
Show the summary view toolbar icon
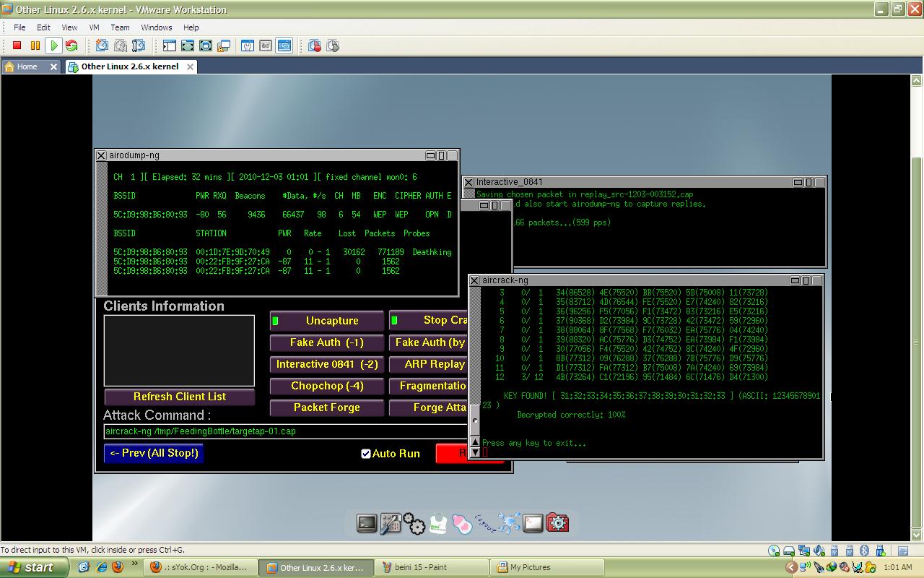(x=247, y=46)
